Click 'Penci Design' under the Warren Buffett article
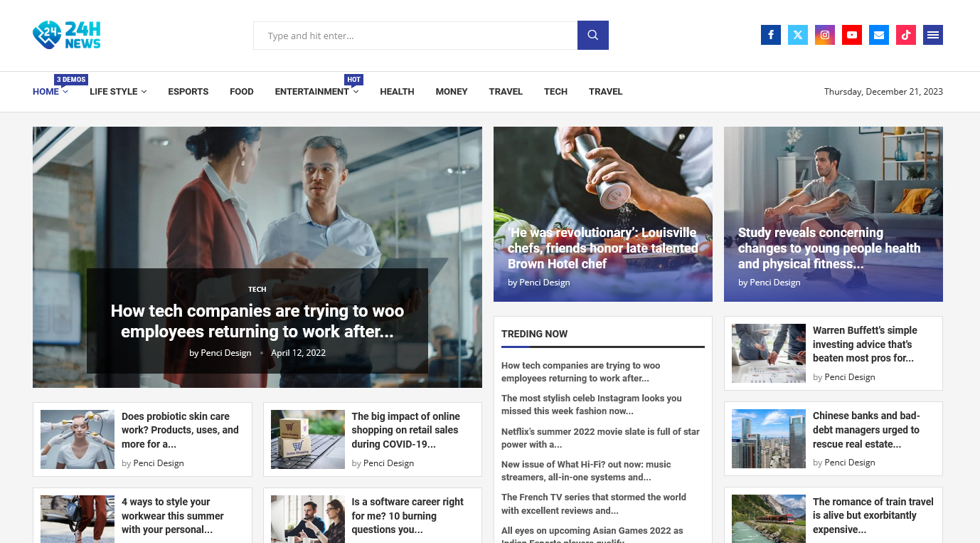This screenshot has width=980, height=543. 850,377
